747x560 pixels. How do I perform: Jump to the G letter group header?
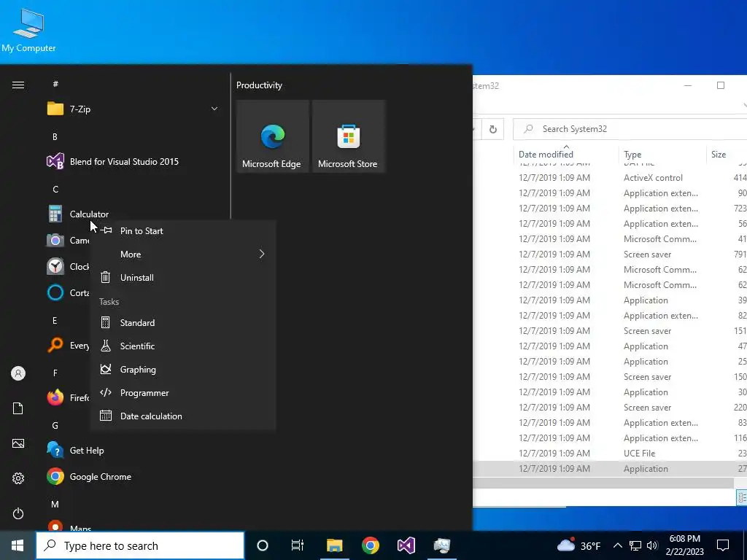(55, 426)
